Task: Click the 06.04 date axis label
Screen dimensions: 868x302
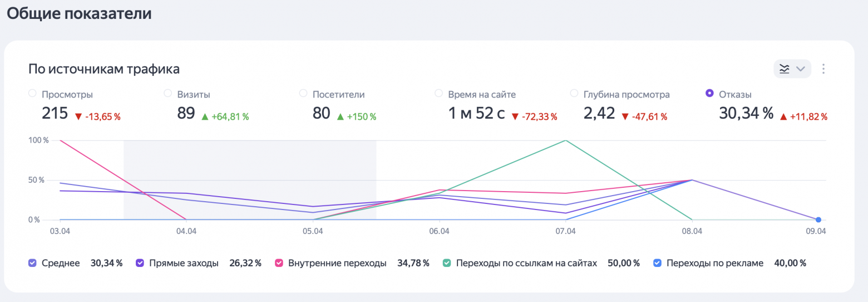Action: tap(439, 231)
